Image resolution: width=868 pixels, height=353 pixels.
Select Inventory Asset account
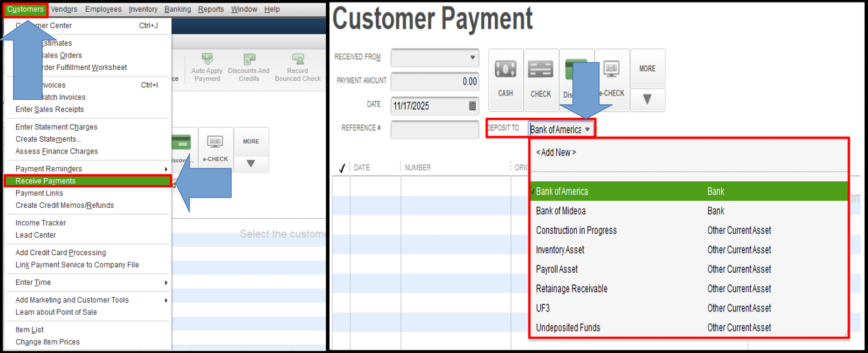689,249
